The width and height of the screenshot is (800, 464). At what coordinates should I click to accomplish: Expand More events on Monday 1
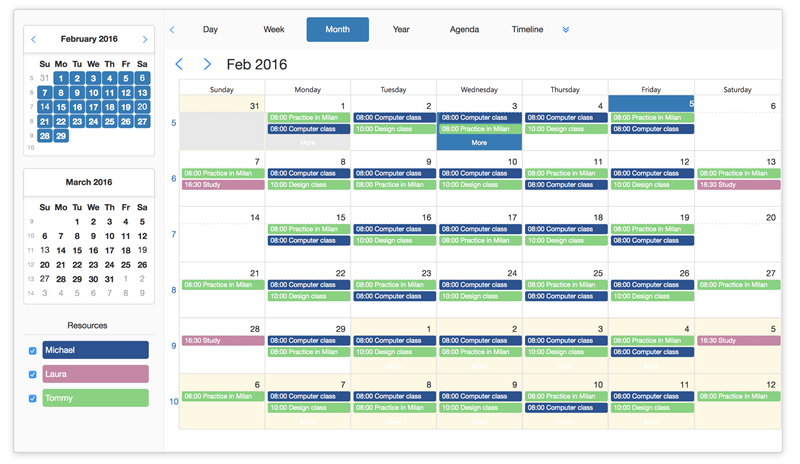pos(307,143)
